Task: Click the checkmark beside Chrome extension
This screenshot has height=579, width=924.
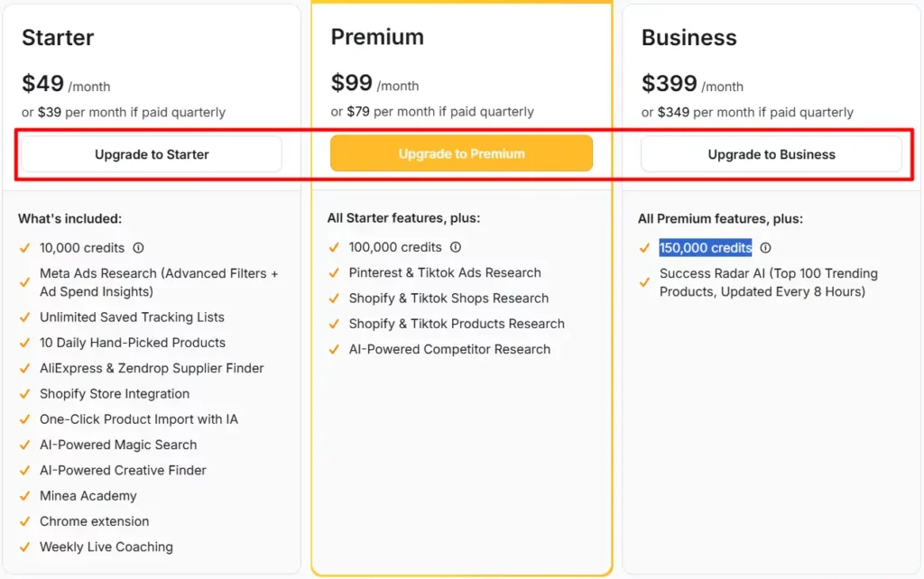Action: click(23, 521)
